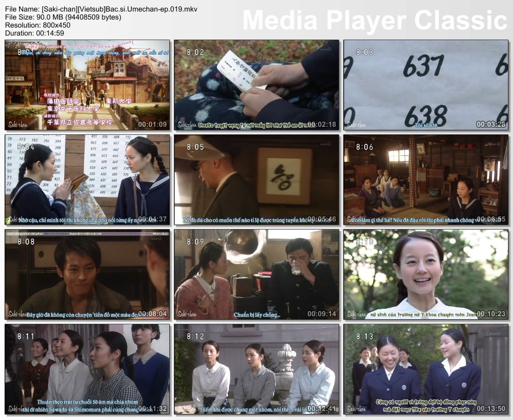Click the framed calligraphy in the 00:05:46 frame
The height and width of the screenshot is (420, 513).
[283, 176]
